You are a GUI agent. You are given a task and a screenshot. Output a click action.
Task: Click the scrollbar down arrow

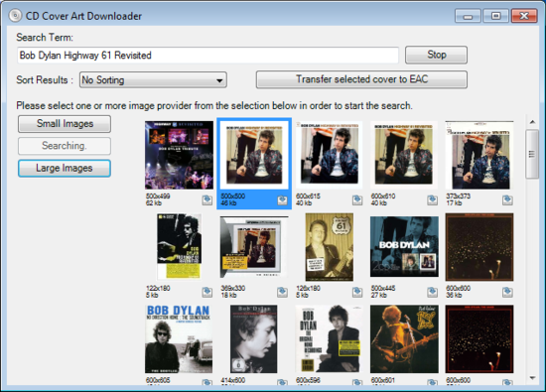click(x=532, y=378)
